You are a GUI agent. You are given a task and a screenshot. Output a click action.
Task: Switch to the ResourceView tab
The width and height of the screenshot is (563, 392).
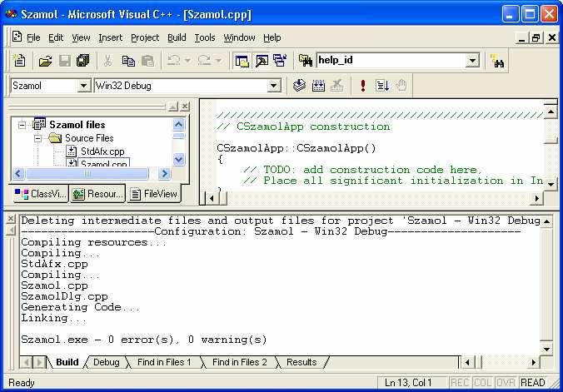coord(97,194)
